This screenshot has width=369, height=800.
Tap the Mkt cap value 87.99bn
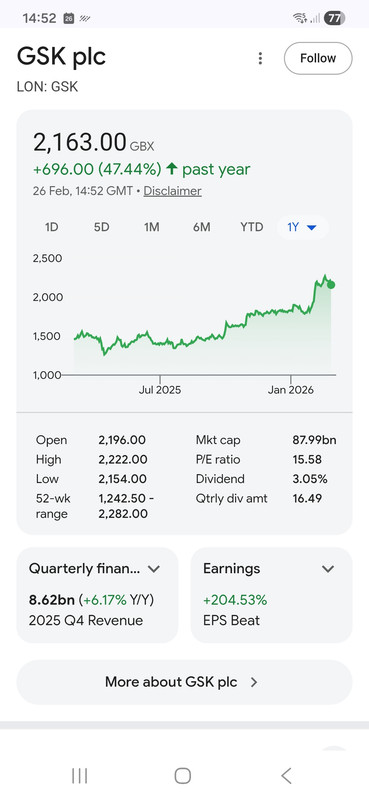(x=314, y=440)
